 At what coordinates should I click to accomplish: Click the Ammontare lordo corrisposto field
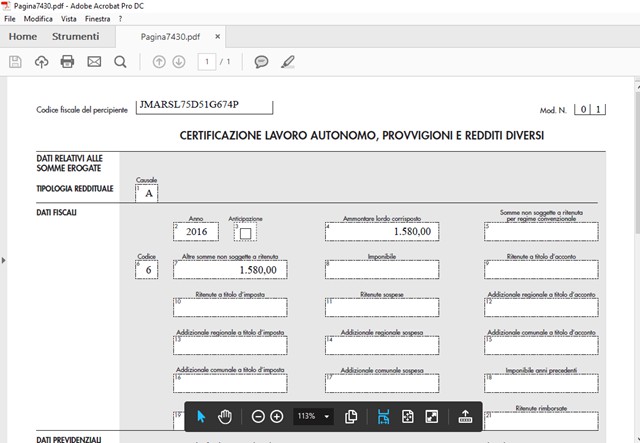tap(382, 232)
